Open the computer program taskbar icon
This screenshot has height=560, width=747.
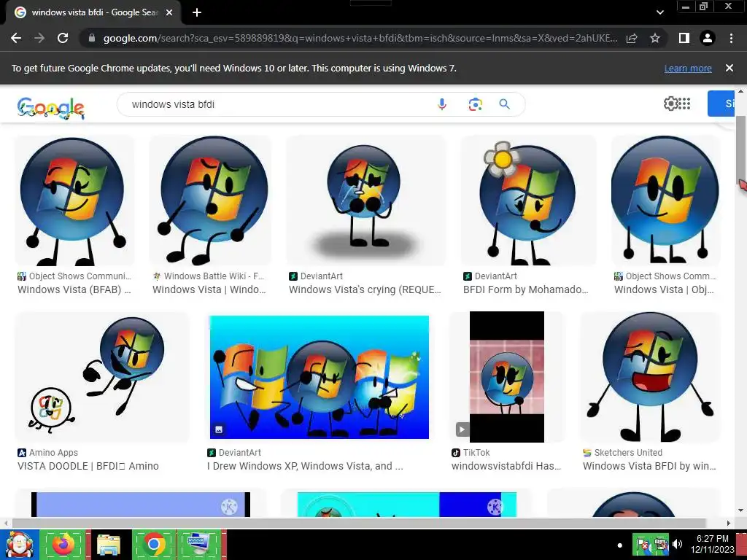[x=199, y=545]
